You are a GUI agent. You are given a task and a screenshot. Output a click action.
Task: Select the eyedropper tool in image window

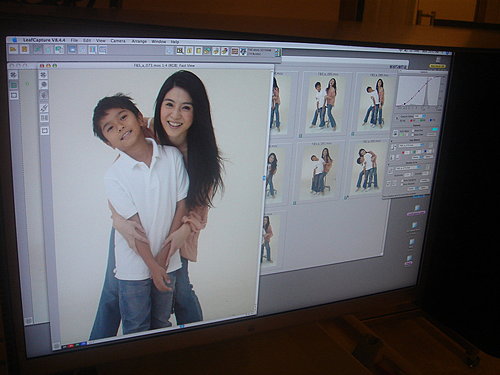44,107
